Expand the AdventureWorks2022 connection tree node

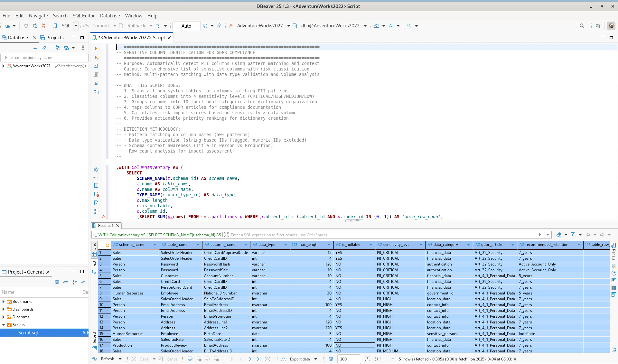tap(4, 66)
